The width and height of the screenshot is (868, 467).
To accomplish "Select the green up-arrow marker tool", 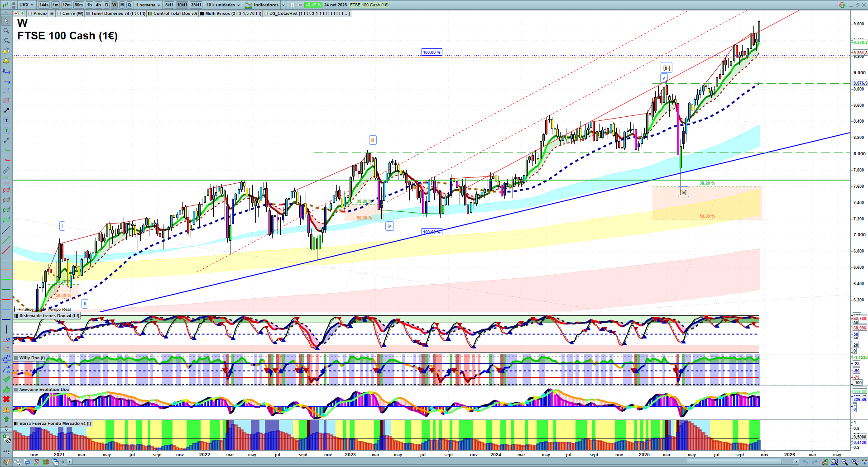I will coord(6,419).
